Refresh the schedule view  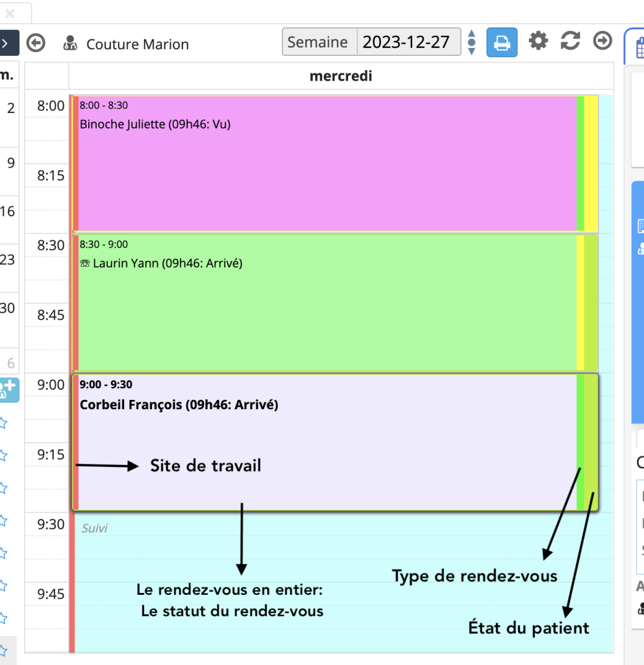coord(570,41)
